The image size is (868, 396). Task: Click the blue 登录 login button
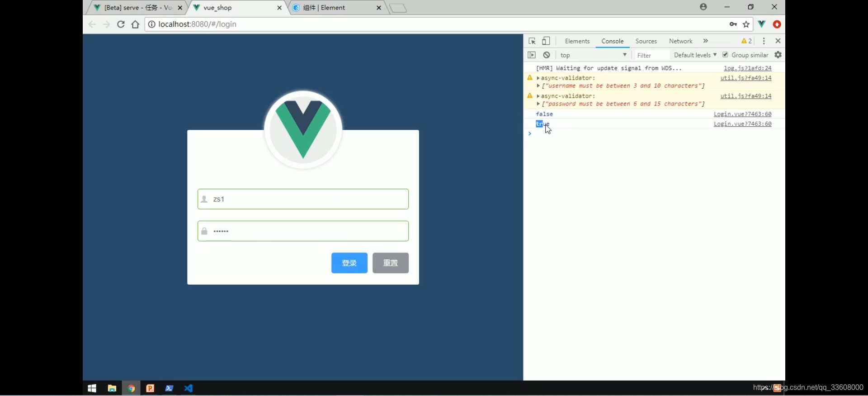tap(349, 263)
